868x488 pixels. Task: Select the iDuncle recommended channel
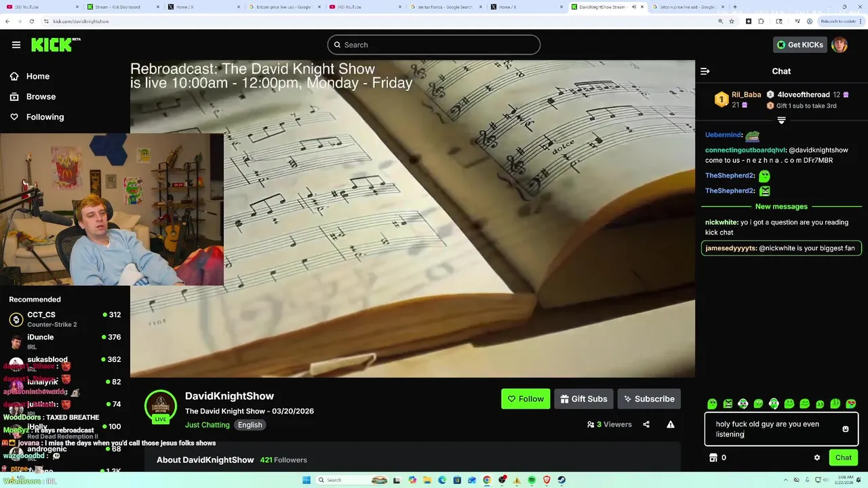pos(64,342)
